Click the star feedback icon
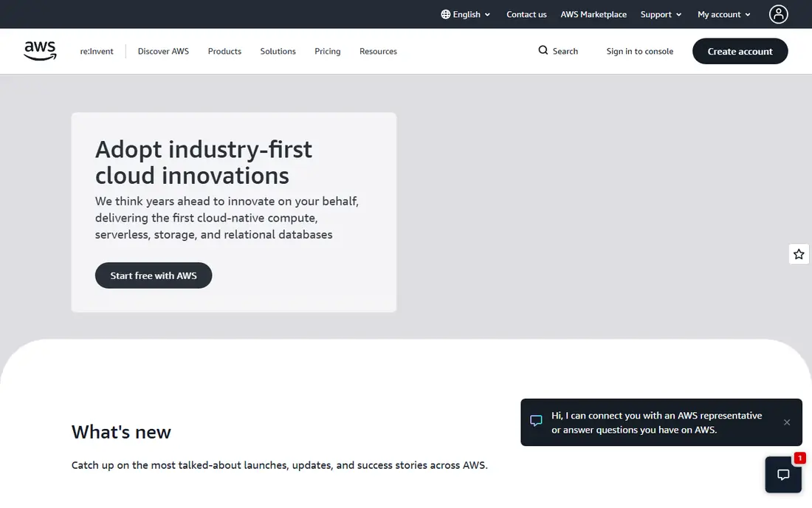 click(799, 254)
